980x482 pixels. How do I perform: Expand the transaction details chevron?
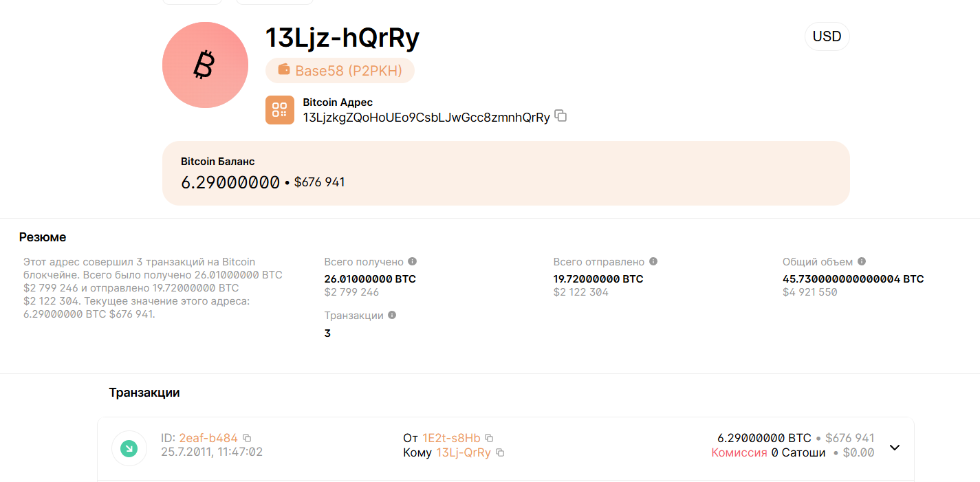point(895,448)
